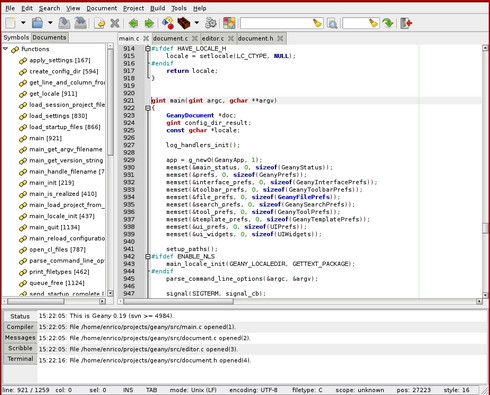Select main_quit [1134] symbol

[x=55, y=227]
